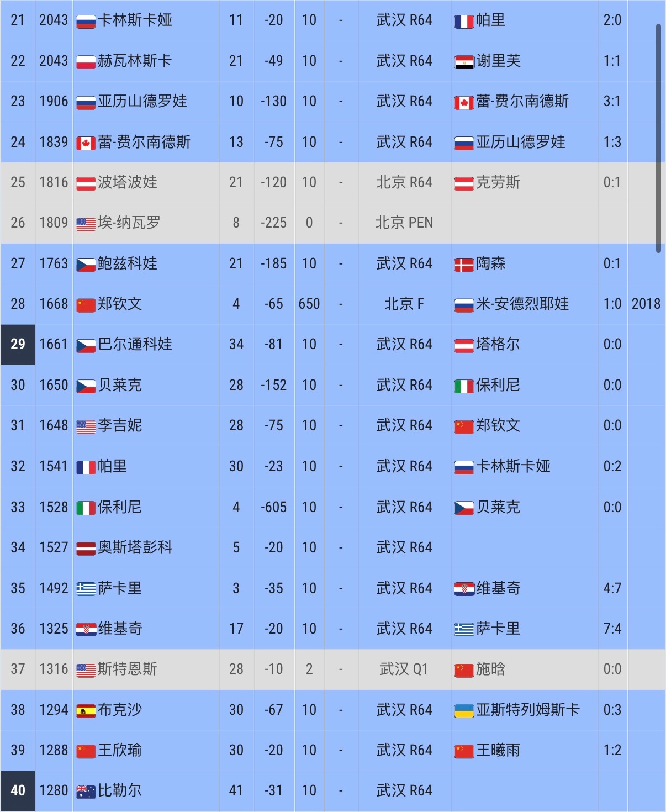Click the vertical scrollbar thumb at right
This screenshot has width=666, height=812.
[x=658, y=138]
